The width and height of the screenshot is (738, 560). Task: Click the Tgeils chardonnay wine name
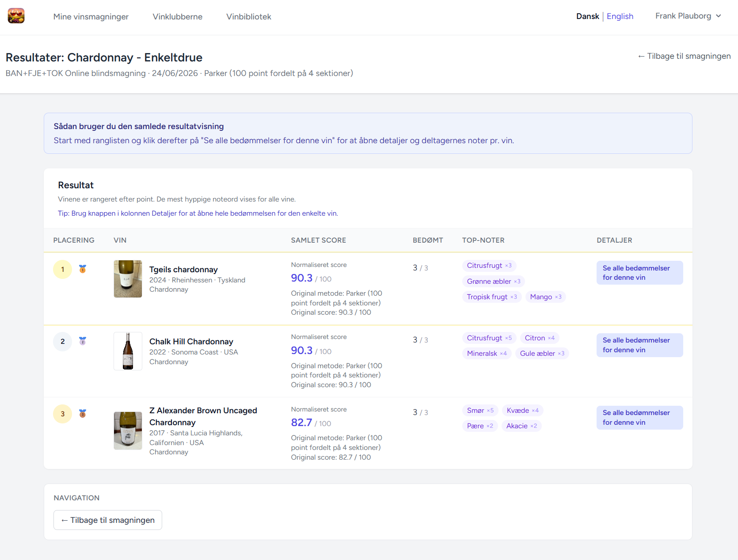click(x=183, y=270)
